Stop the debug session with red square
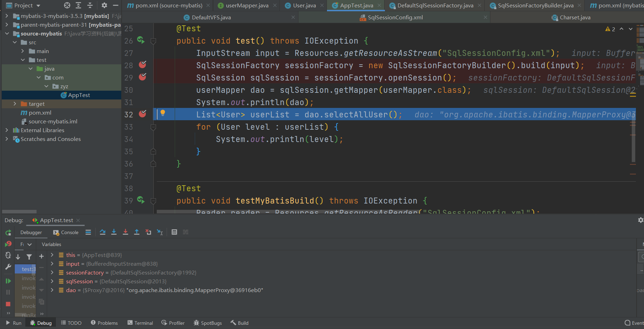Screen dimensions: 644x329 (x=8, y=304)
